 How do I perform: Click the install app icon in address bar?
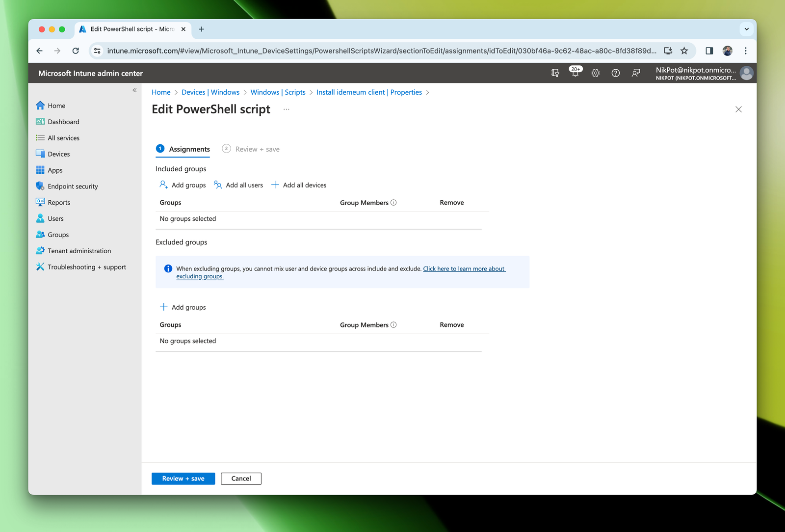[668, 51]
